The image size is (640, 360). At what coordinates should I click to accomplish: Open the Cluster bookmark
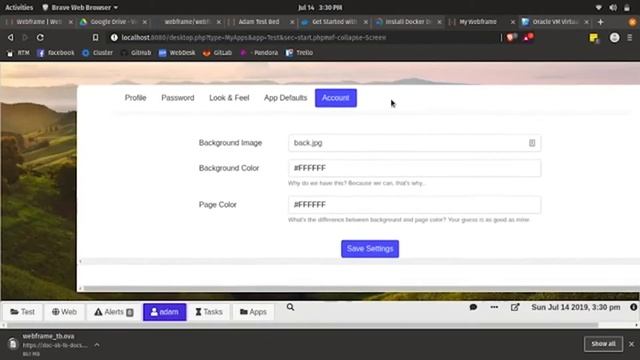point(98,53)
